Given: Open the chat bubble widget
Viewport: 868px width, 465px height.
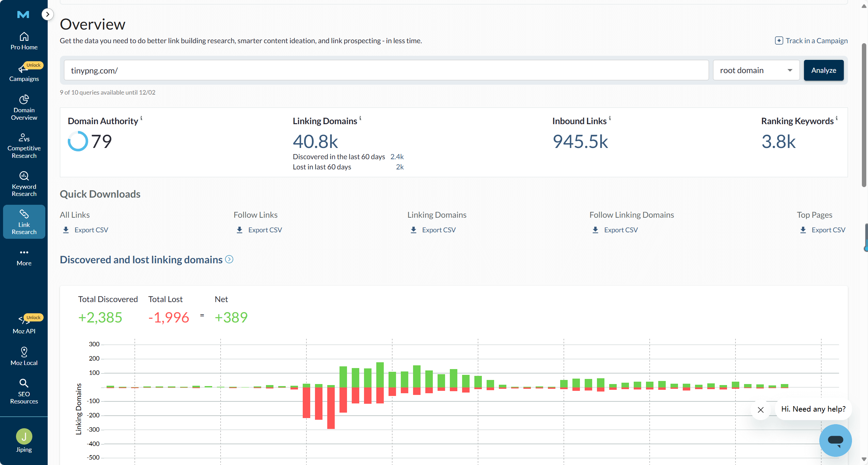Looking at the screenshot, I should point(835,440).
